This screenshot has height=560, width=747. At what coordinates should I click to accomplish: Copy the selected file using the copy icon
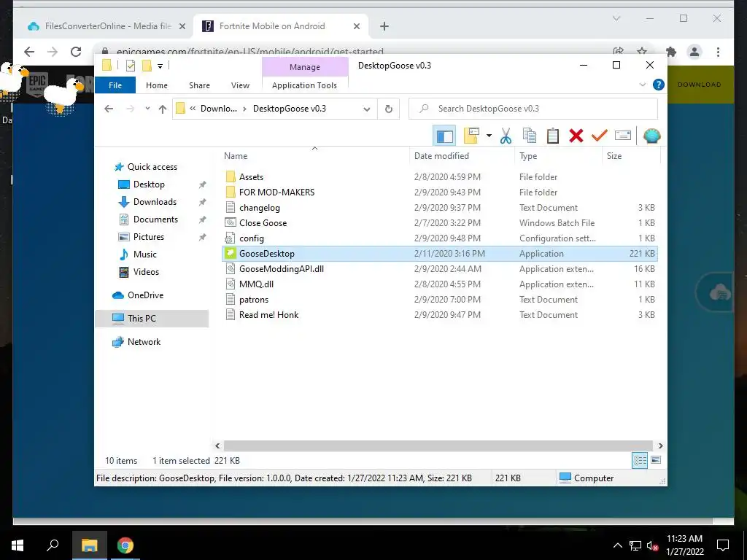(x=530, y=136)
